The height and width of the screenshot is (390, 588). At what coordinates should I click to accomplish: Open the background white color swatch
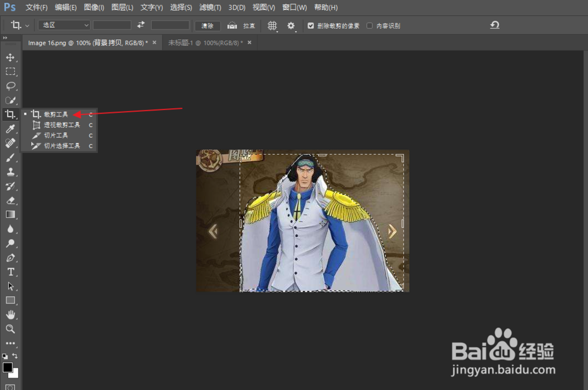point(15,374)
